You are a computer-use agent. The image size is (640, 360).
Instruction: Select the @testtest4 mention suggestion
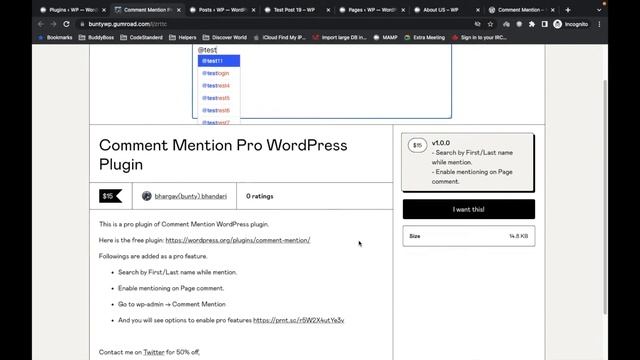coord(219,86)
